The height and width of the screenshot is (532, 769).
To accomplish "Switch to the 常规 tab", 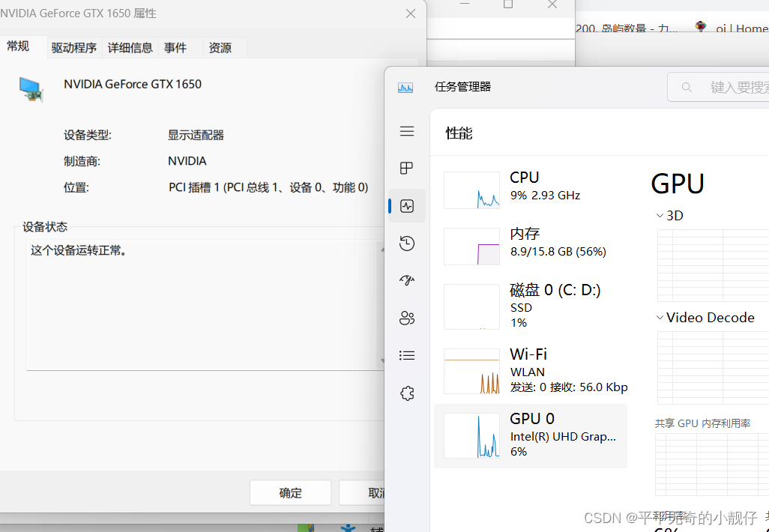I will pyautogui.click(x=18, y=46).
